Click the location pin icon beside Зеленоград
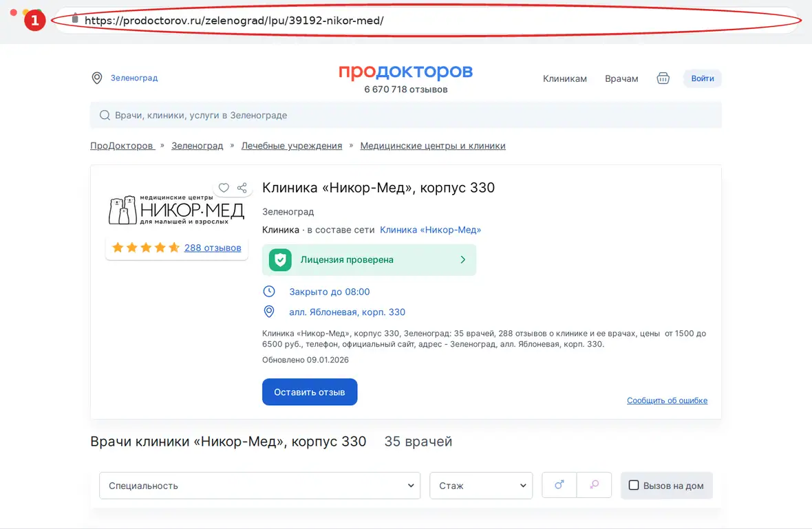The width and height of the screenshot is (812, 529). pyautogui.click(x=97, y=78)
